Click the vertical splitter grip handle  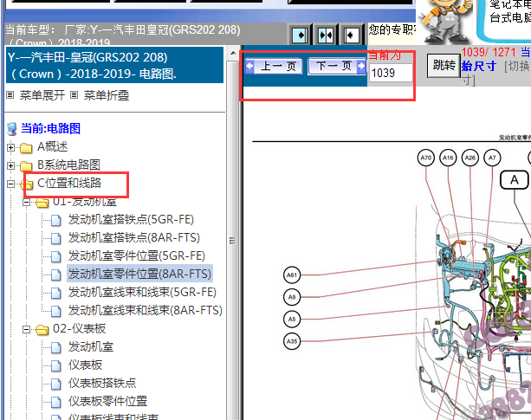(x=232, y=241)
